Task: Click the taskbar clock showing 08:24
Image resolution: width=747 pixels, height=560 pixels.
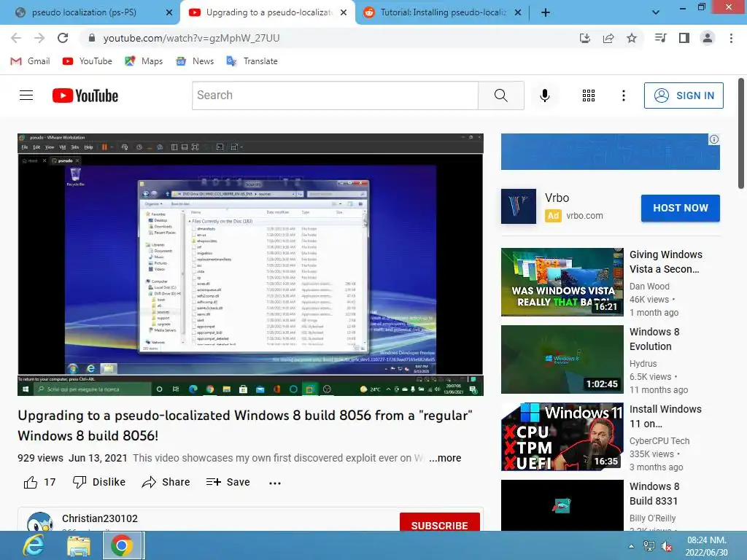Action: pyautogui.click(x=706, y=546)
